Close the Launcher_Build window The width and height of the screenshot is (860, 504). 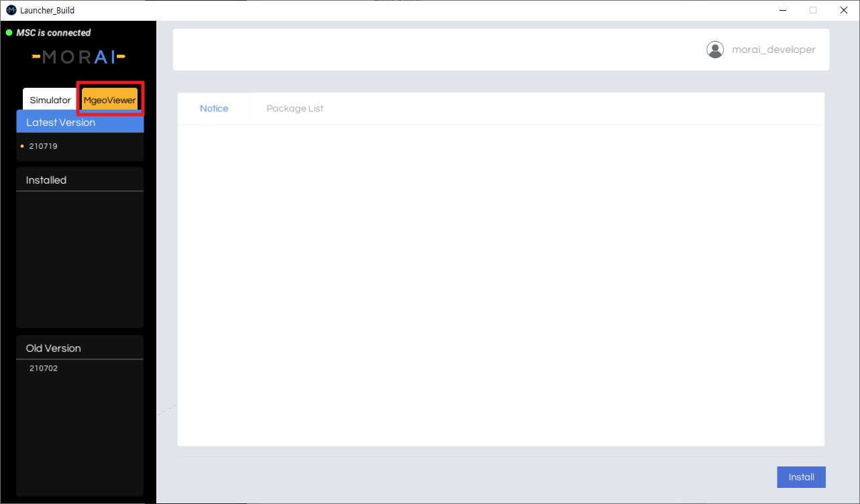pos(843,10)
